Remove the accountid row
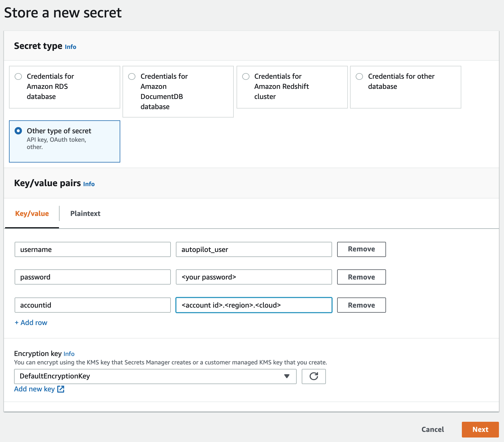 pyautogui.click(x=361, y=305)
